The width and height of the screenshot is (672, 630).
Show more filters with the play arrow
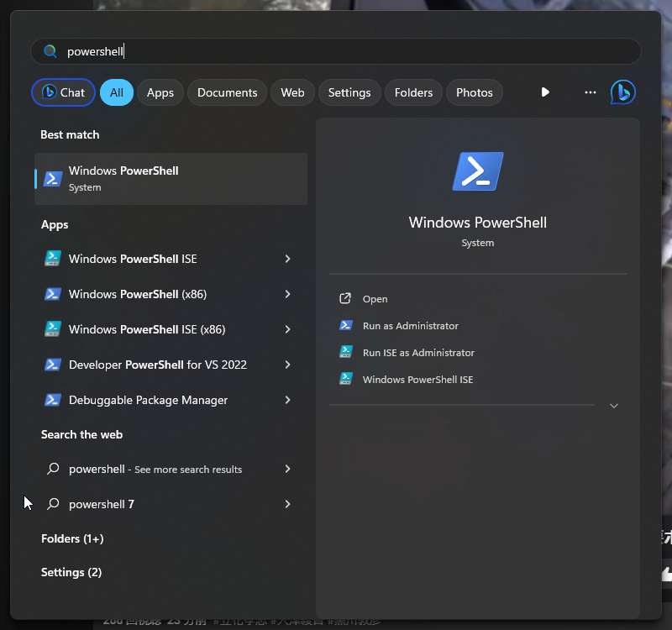545,92
